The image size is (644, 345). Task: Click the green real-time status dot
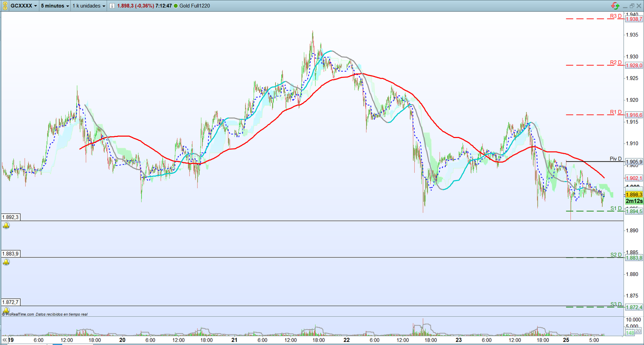[x=176, y=6]
